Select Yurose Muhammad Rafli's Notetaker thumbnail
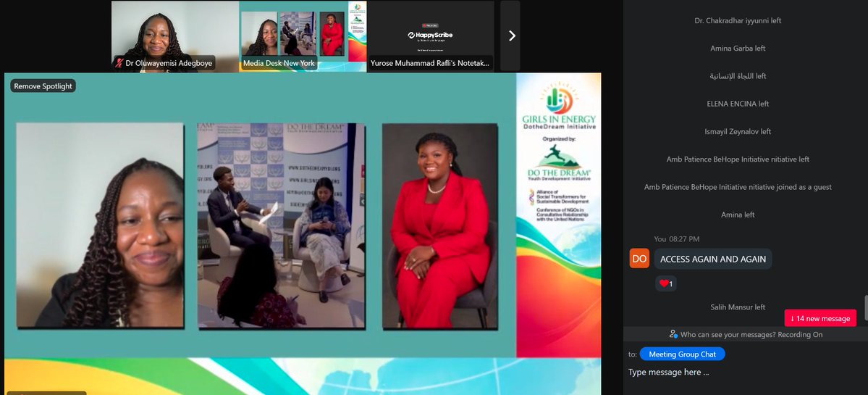 [x=430, y=36]
